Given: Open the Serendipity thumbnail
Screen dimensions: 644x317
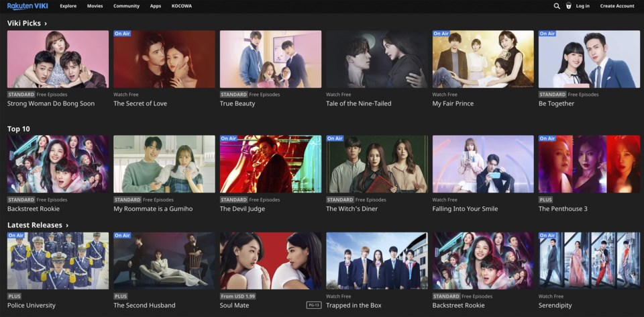Looking at the screenshot, I should pyautogui.click(x=590, y=261).
